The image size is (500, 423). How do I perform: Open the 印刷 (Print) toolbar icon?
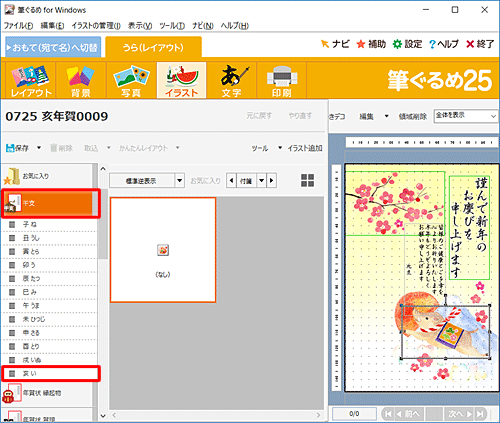(282, 80)
